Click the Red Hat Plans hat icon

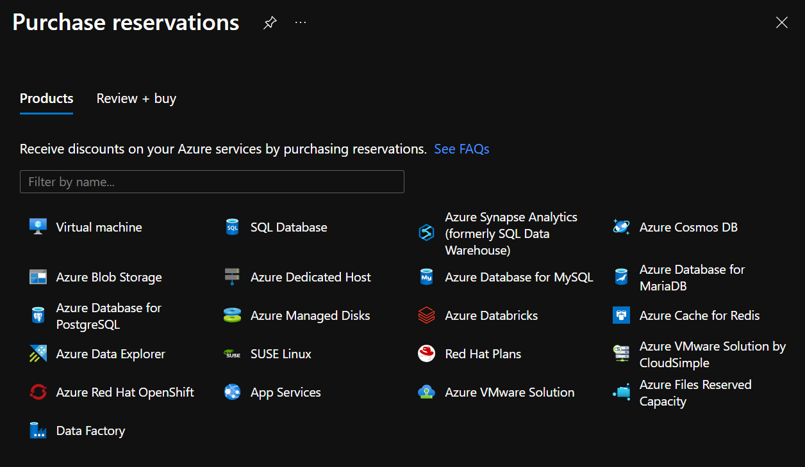426,354
